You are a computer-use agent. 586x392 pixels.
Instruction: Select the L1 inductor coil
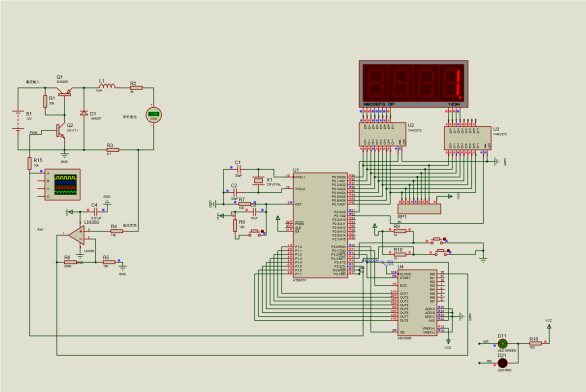(107, 86)
